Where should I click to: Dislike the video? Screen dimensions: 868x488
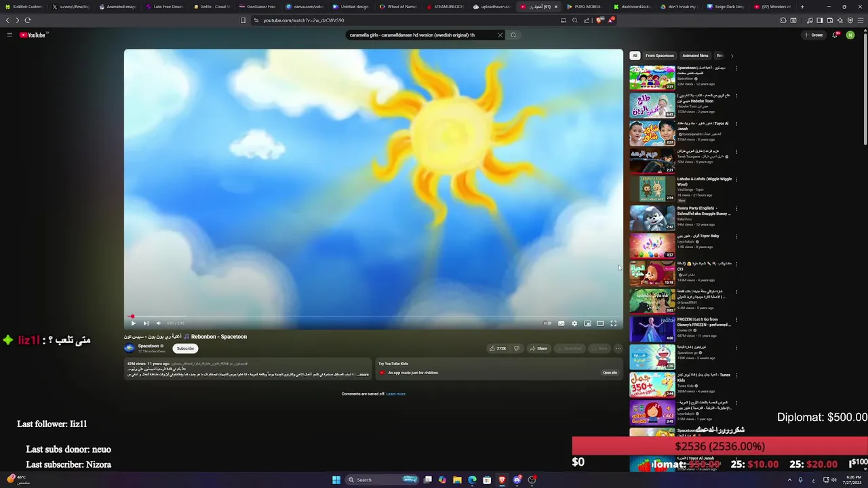coord(517,348)
